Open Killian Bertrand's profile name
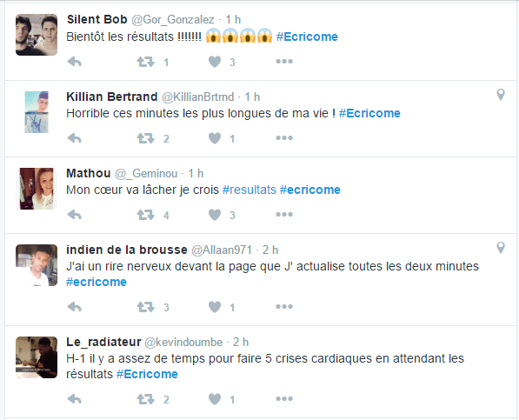Screen dimensions: 519x420 [x=112, y=97]
